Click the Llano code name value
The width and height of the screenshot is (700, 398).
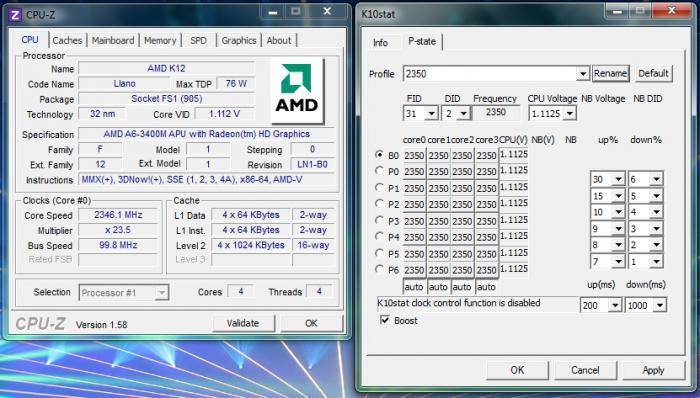point(125,83)
